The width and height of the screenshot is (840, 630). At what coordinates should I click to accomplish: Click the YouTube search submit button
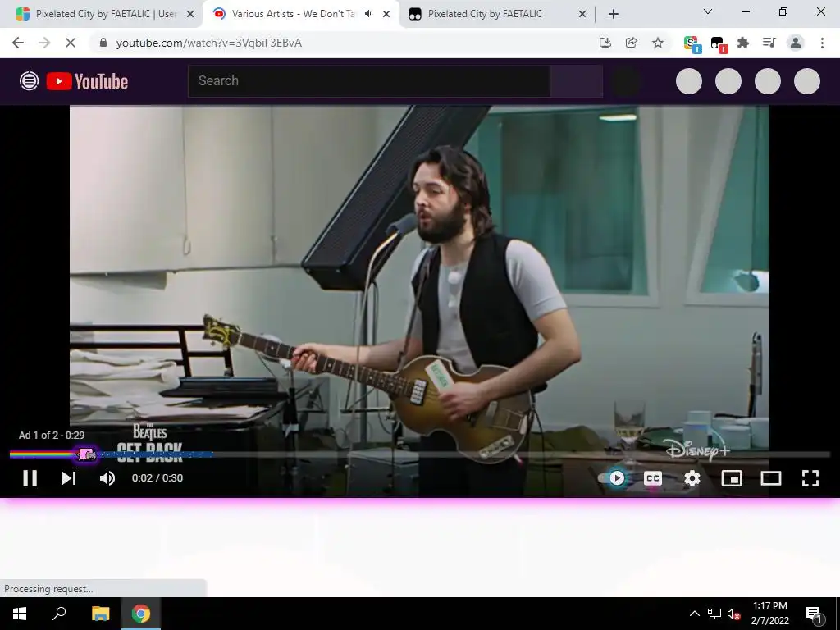(x=577, y=81)
